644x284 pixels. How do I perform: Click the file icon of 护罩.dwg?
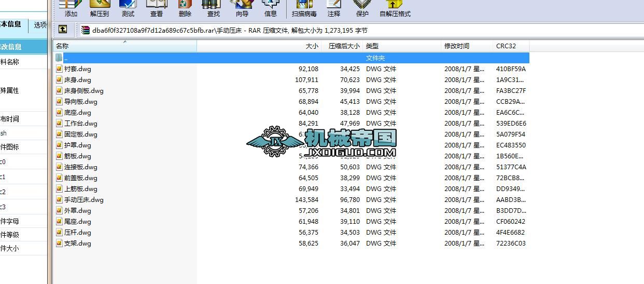pos(59,145)
